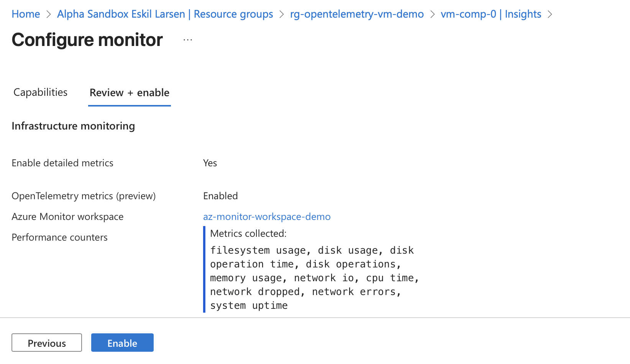Click the chevron after the Insights breadcrumb
Image resolution: width=630 pixels, height=364 pixels.
coord(550,14)
